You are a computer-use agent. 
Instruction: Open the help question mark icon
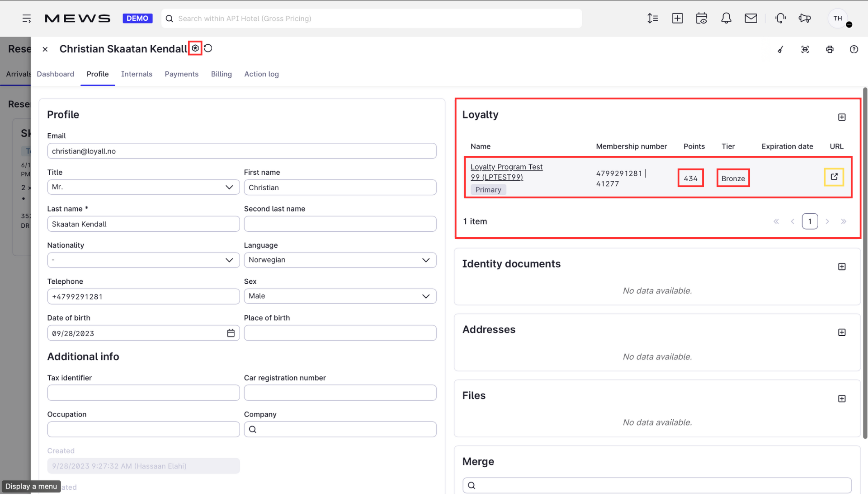[x=854, y=50]
